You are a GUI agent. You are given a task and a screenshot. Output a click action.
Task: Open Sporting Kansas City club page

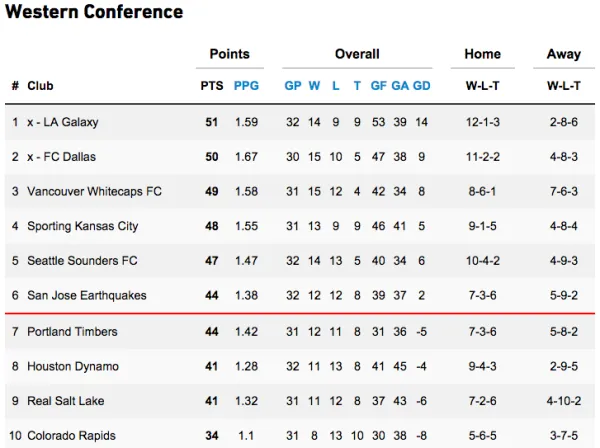pos(82,227)
